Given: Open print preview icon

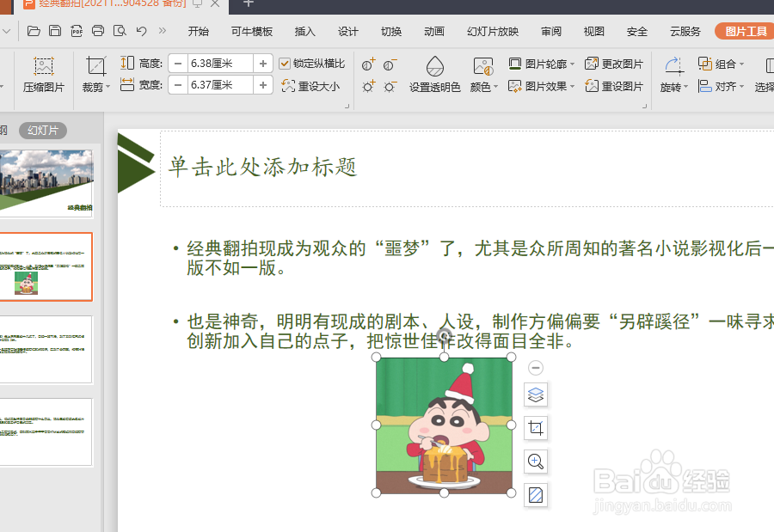Looking at the screenshot, I should pos(120,31).
